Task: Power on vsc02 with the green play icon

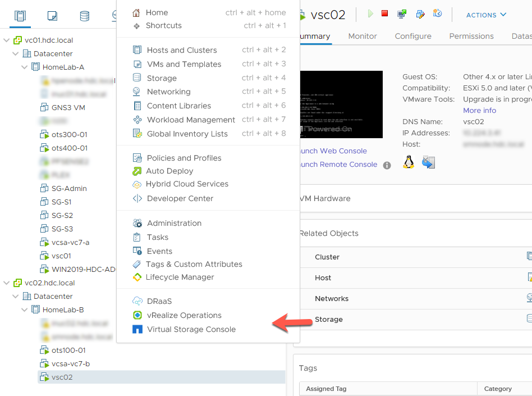Action: [371, 15]
